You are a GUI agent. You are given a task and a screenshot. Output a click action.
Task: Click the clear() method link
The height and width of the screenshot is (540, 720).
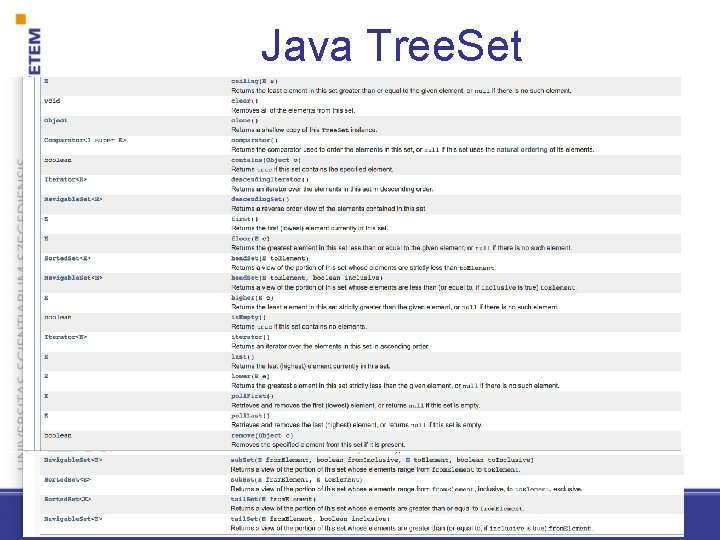244,101
